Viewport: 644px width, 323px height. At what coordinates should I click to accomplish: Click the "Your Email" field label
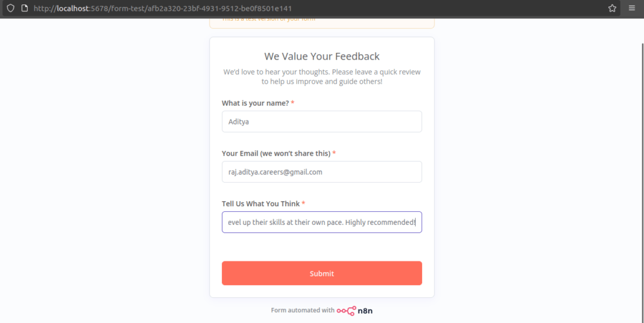276,153
